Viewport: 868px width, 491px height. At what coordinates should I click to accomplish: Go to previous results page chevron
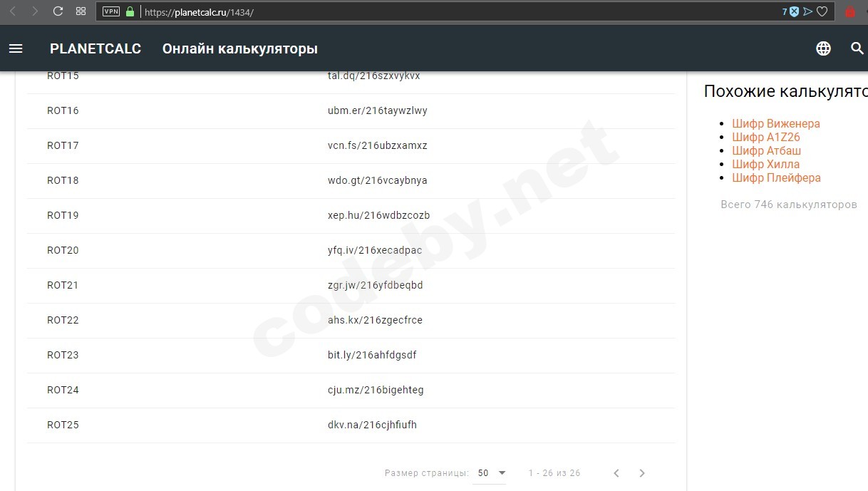click(616, 473)
